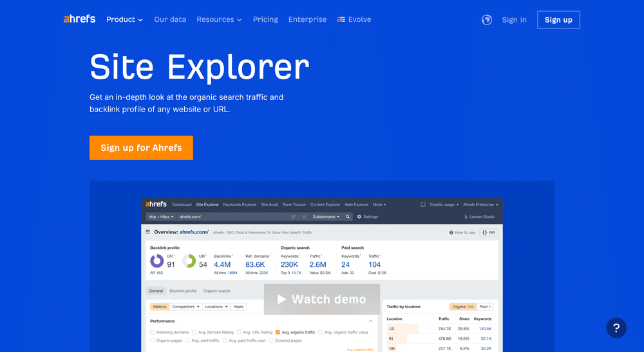Open the Subdomains mode dropdown
The width and height of the screenshot is (644, 352).
pyautogui.click(x=326, y=217)
